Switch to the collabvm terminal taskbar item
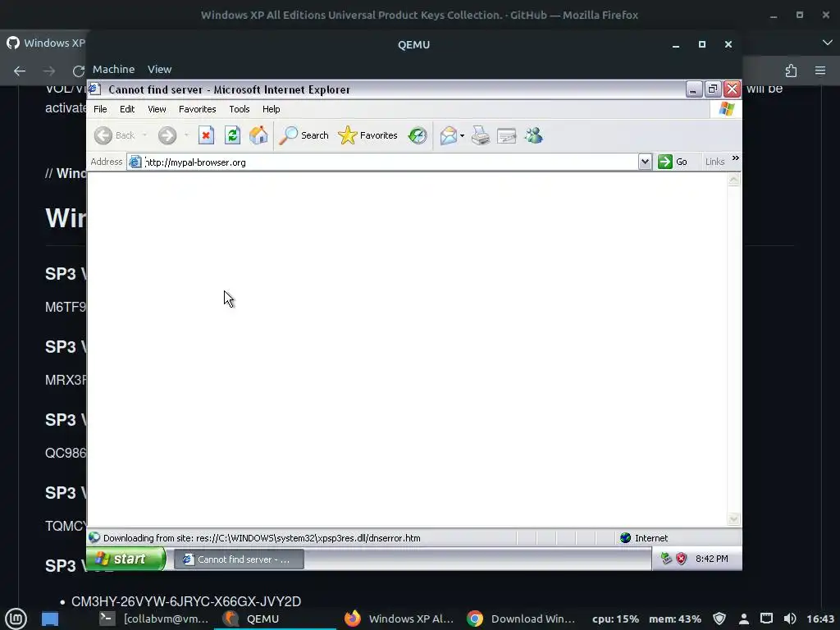Image resolution: width=840 pixels, height=630 pixels. (153, 619)
